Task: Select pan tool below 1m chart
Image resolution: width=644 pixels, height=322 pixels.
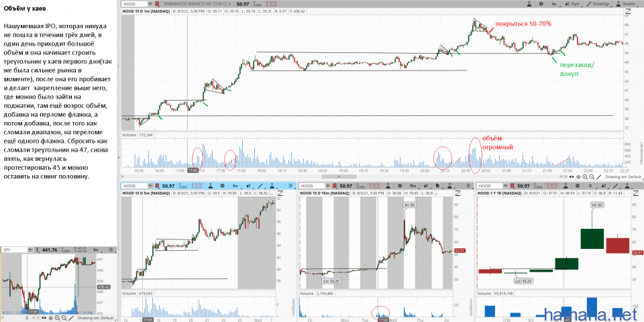Action: point(572,176)
